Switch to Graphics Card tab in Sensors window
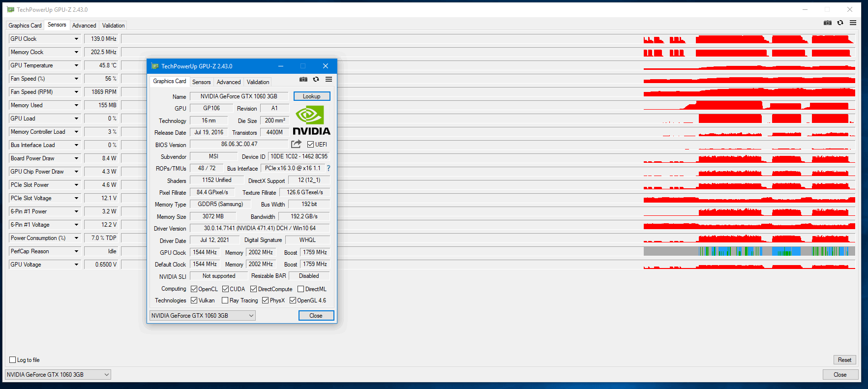 (x=25, y=26)
